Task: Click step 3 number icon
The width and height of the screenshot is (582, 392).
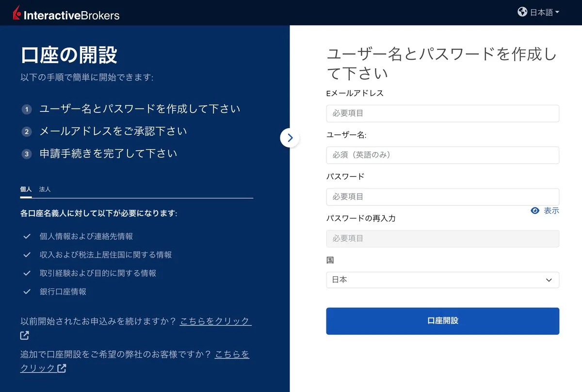Action: click(x=27, y=154)
